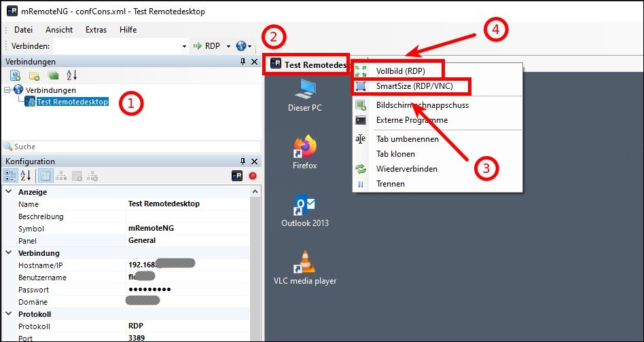Select the Test Remotedesktop connection in the tree

click(72, 102)
